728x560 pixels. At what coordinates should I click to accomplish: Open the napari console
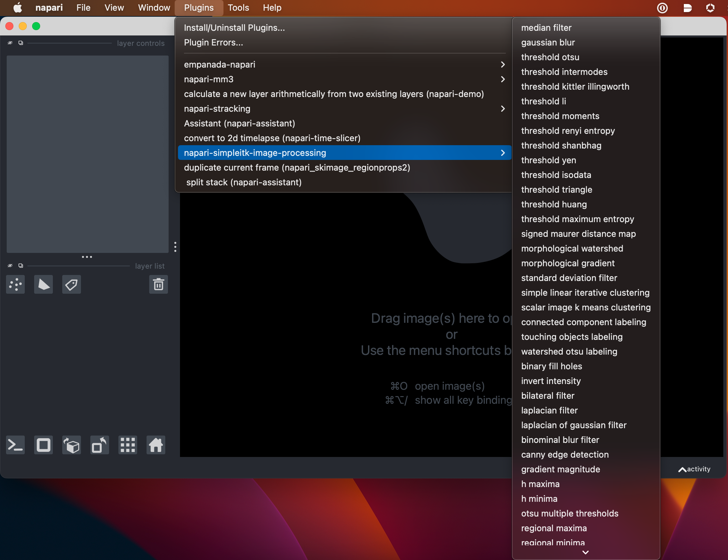point(15,445)
